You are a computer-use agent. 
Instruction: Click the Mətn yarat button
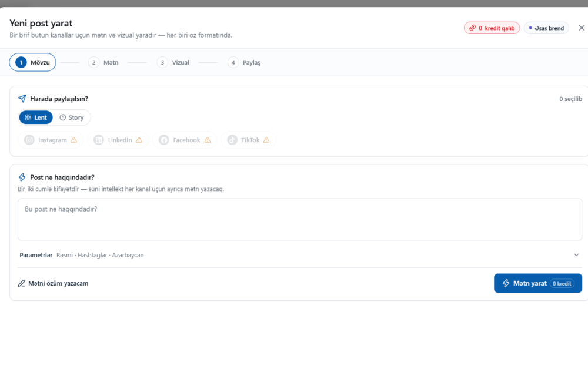click(538, 283)
